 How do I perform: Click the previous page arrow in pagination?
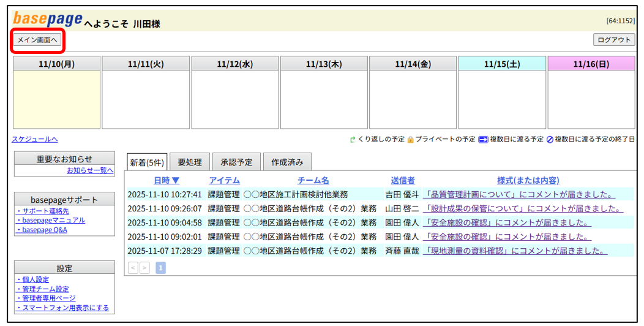pos(133,268)
